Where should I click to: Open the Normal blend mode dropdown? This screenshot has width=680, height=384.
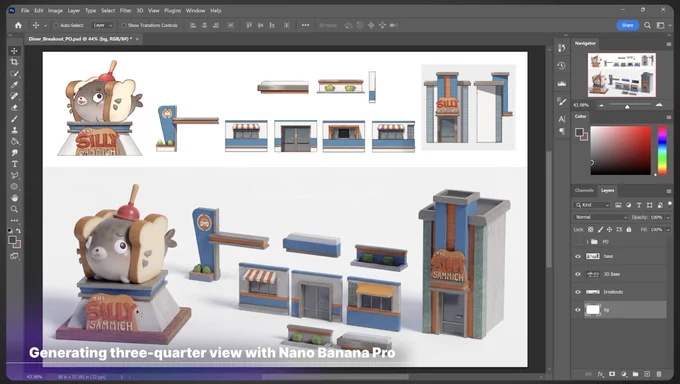(x=601, y=217)
